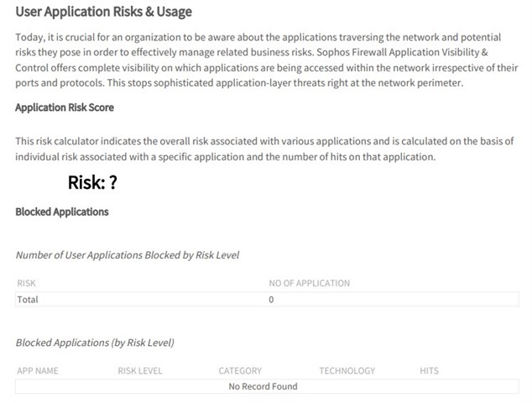This screenshot has width=532, height=403.
Task: Select the Total row label
Action: 28,300
